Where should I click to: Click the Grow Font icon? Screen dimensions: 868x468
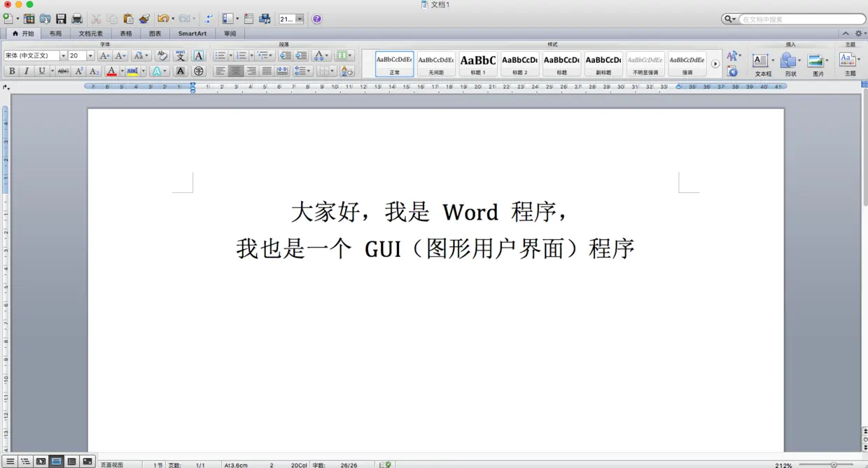coord(104,55)
